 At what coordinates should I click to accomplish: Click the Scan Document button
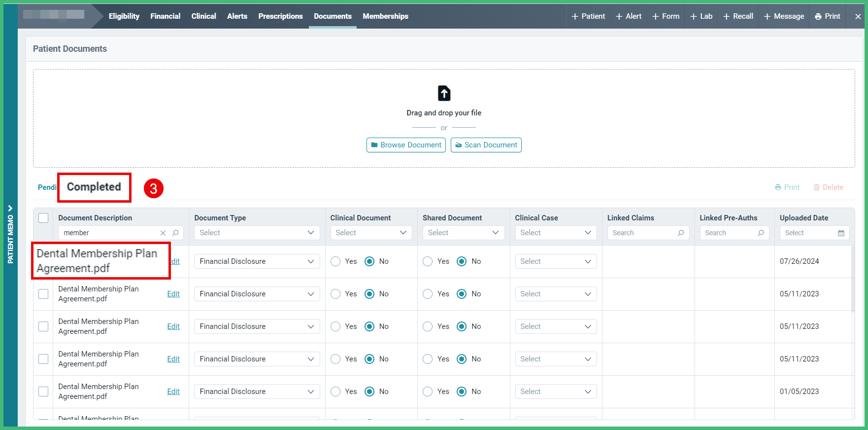click(486, 145)
